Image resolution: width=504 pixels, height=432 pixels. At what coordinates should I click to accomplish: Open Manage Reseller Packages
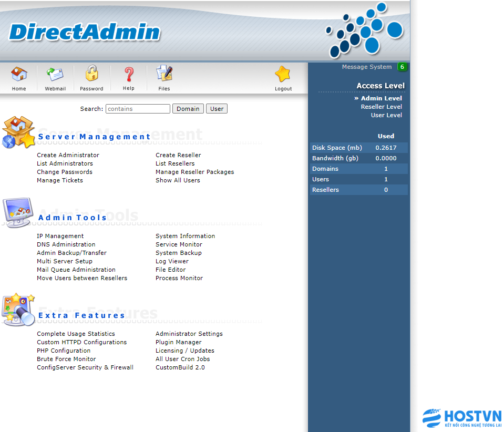pyautogui.click(x=195, y=172)
